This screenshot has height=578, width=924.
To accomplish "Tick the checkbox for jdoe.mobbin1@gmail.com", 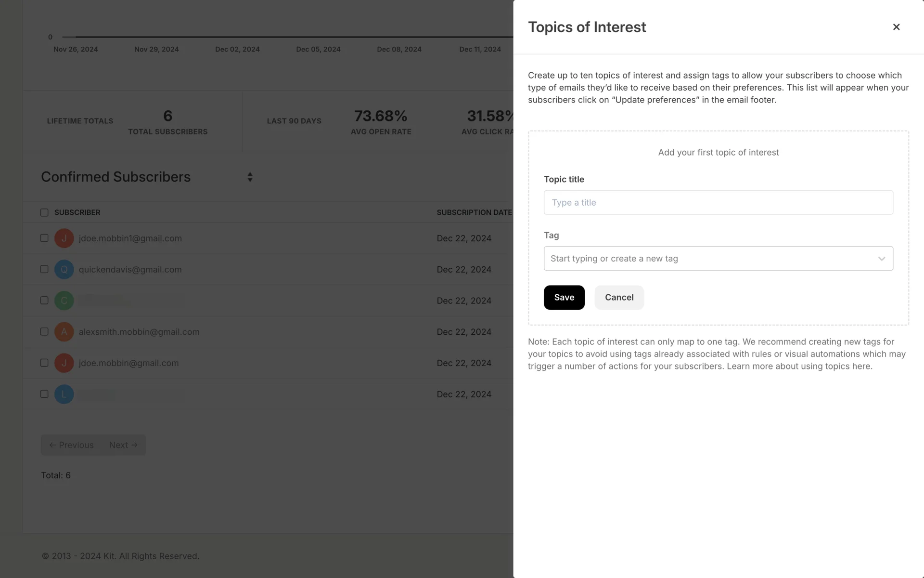I will tap(44, 238).
